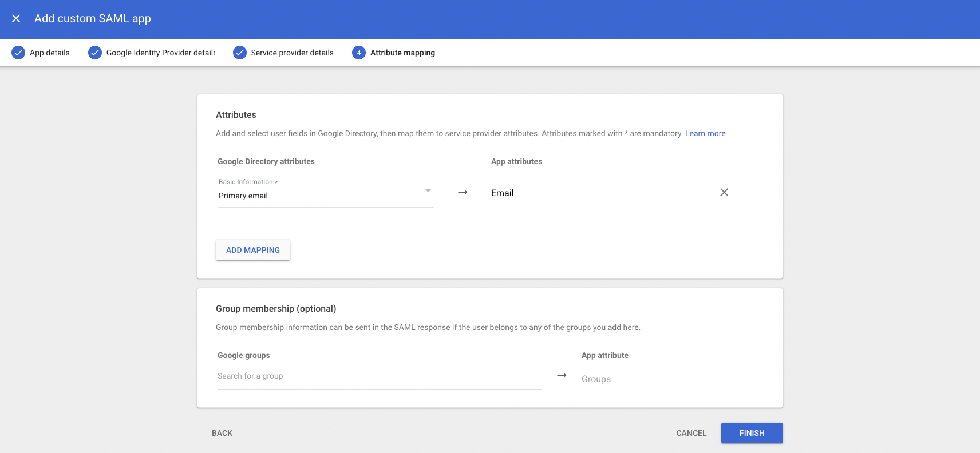Click the Google Identity Provider checkmark icon
The height and width of the screenshot is (453, 980).
tap(95, 53)
